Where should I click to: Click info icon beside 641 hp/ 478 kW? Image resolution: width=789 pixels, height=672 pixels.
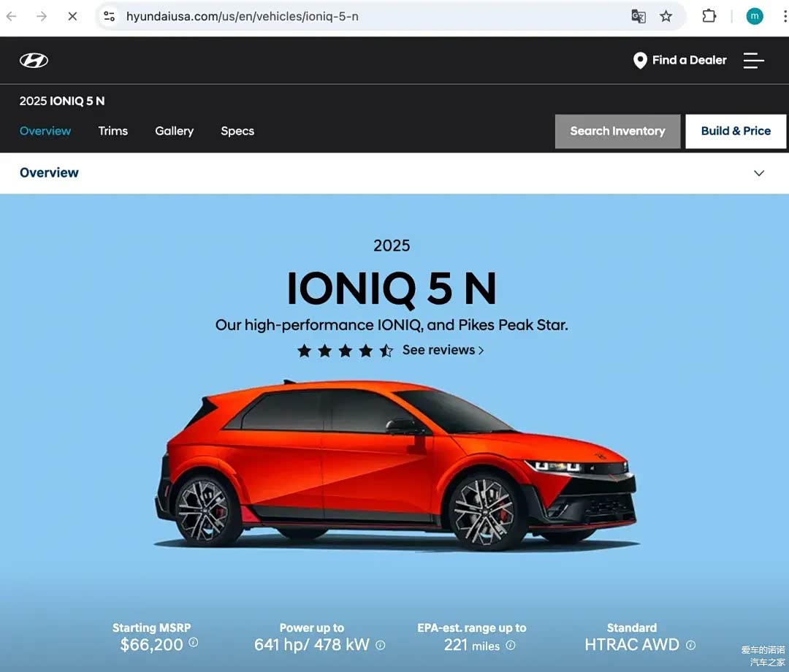tap(381, 644)
